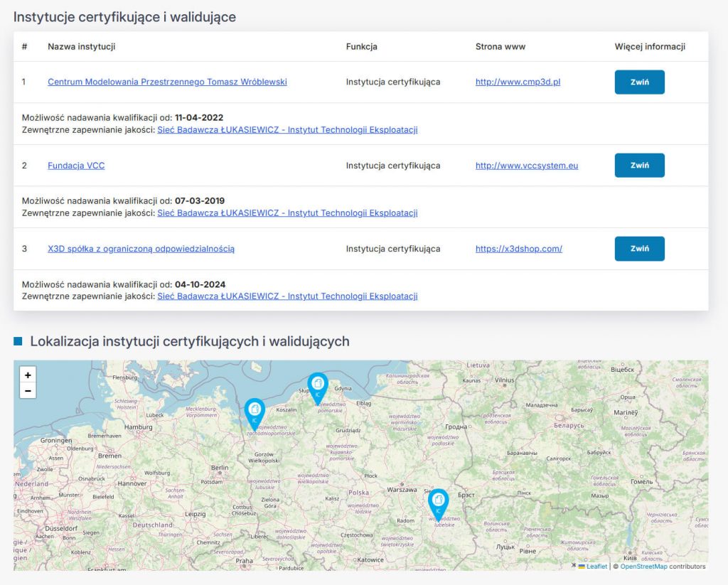This screenshot has height=585, width=728.
Task: Open Sieć Badawcza ŁUKASIEWICZ link under X3D spółka
Action: pyautogui.click(x=287, y=296)
